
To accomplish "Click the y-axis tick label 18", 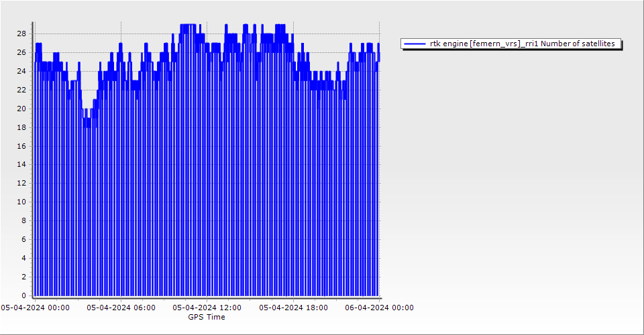I will pyautogui.click(x=21, y=127).
